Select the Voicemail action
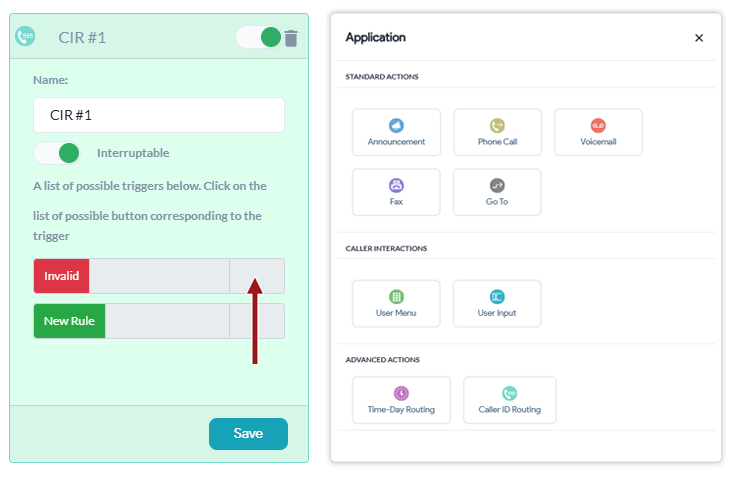 click(598, 133)
